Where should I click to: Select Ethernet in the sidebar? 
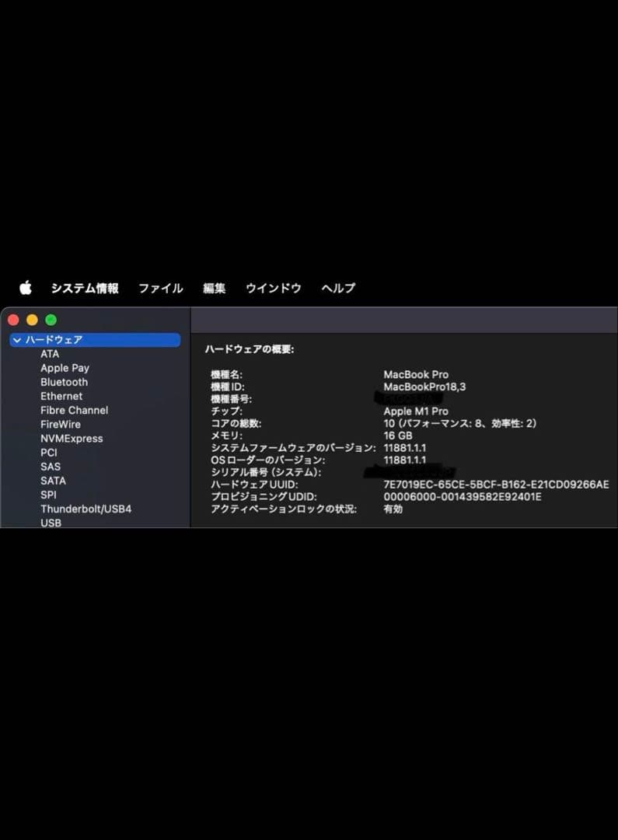(x=61, y=397)
